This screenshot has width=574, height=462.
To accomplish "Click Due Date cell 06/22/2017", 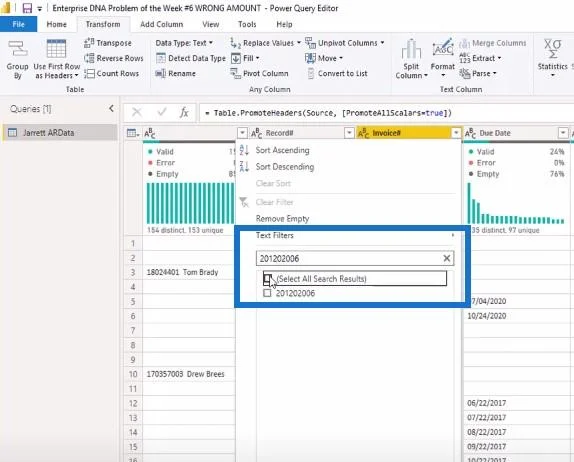I will 516,403.
